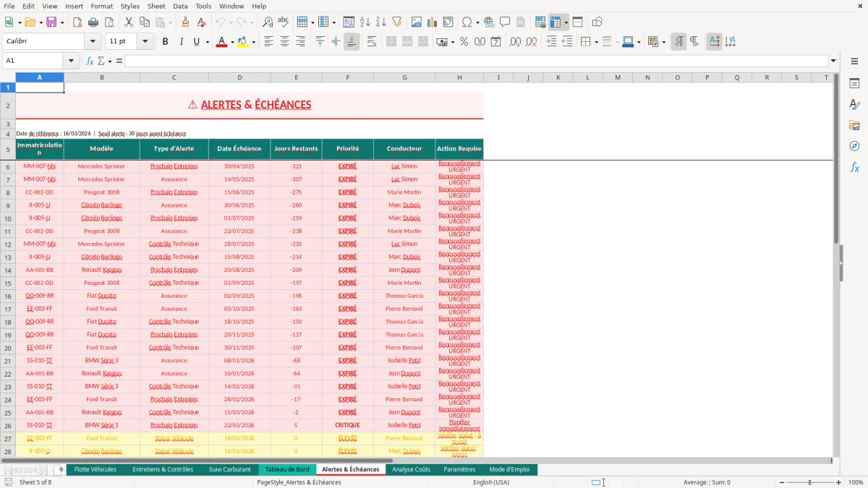The width and height of the screenshot is (868, 488).
Task: Click the Format as Date icon
Action: click(x=495, y=42)
